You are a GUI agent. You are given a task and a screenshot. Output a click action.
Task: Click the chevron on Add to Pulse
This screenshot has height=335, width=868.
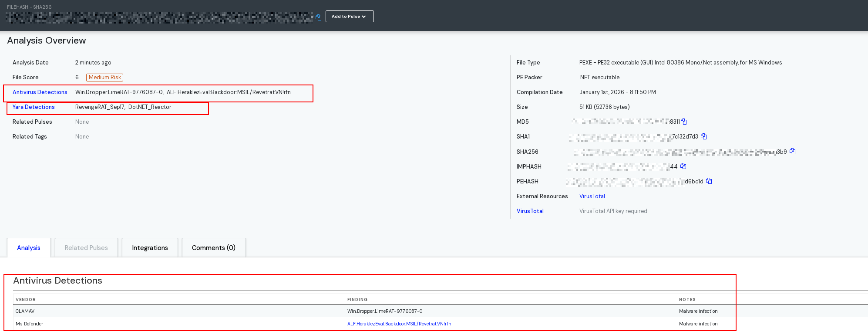click(364, 17)
